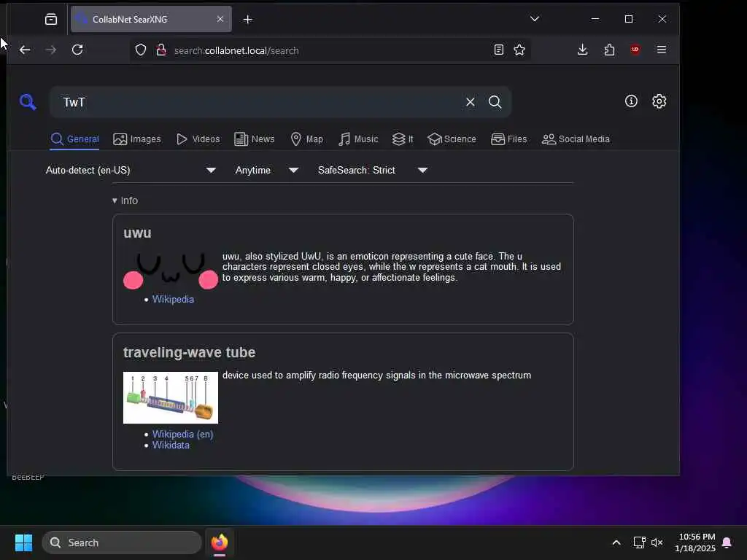
Task: Open the Extensions puzzle icon
Action: pos(609,50)
